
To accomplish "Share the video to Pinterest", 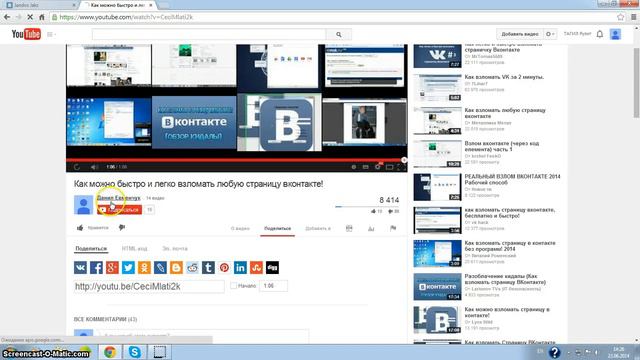I will point(224,268).
